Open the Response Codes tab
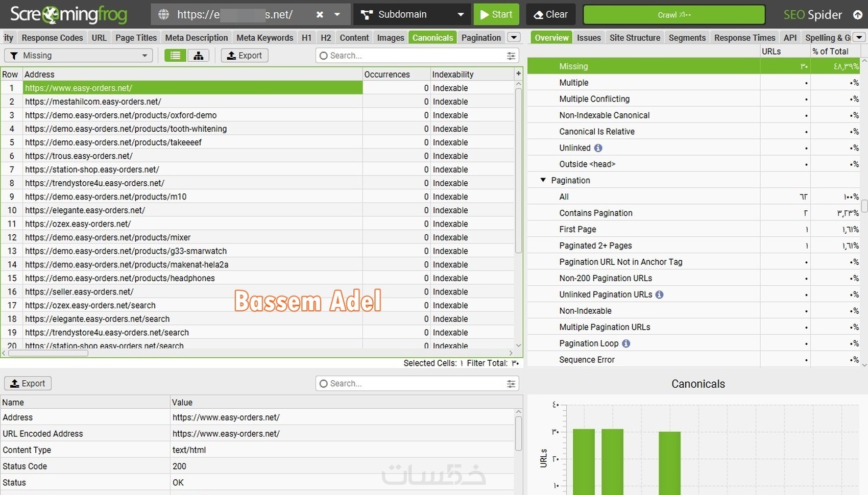This screenshot has height=495, width=868. (x=52, y=37)
